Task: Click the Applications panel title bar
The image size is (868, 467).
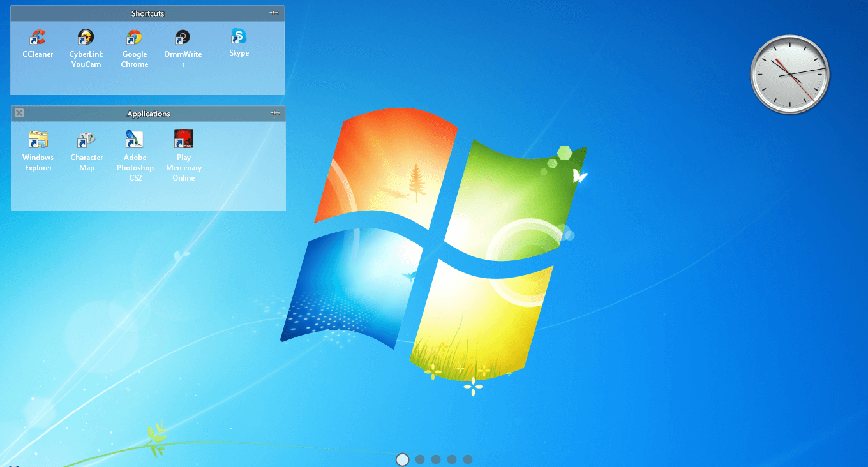Action: [x=148, y=113]
